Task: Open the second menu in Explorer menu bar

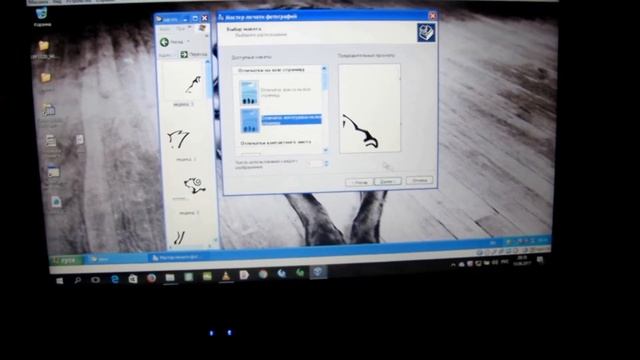Action: pyautogui.click(x=180, y=29)
